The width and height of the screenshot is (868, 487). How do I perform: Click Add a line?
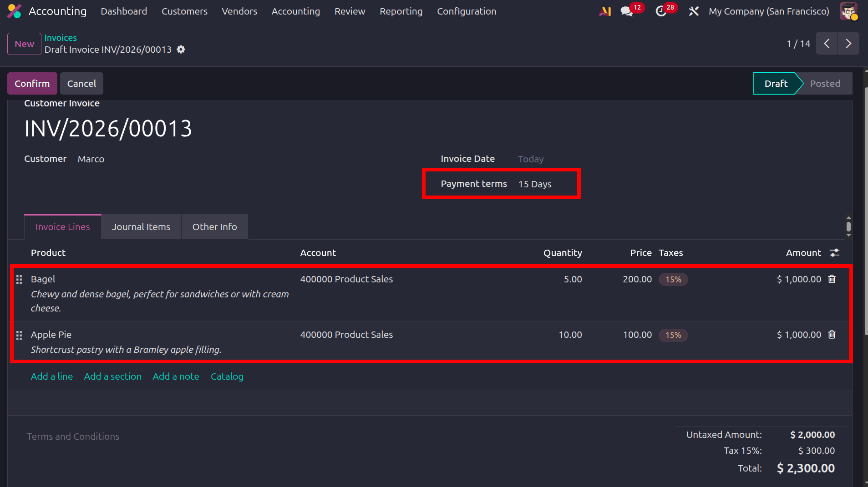(52, 377)
